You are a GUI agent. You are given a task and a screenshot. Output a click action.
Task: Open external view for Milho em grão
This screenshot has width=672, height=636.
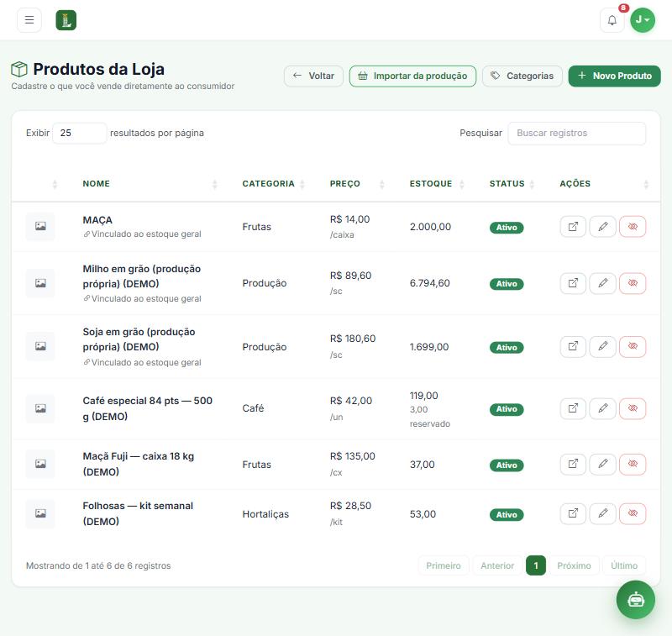(573, 283)
